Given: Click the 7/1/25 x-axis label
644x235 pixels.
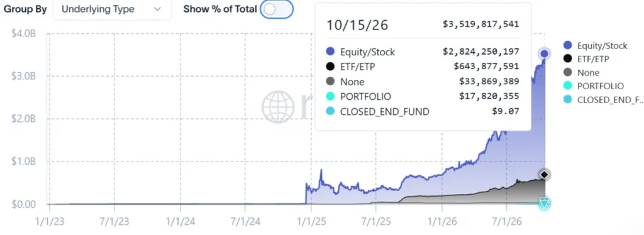Looking at the screenshot, I should pyautogui.click(x=376, y=222).
